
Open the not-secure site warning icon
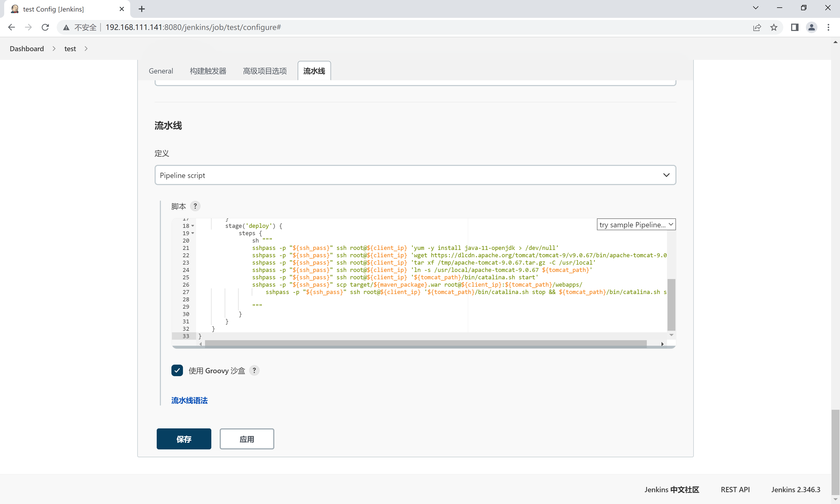click(67, 28)
